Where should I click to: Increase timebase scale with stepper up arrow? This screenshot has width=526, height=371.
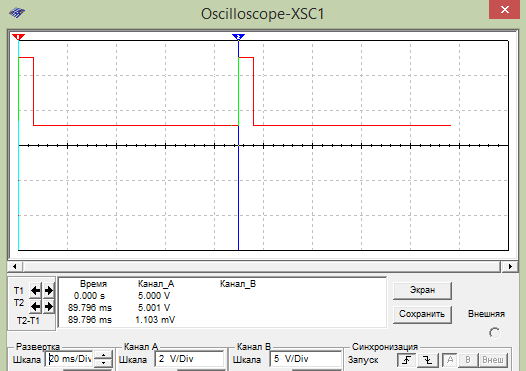tap(103, 355)
